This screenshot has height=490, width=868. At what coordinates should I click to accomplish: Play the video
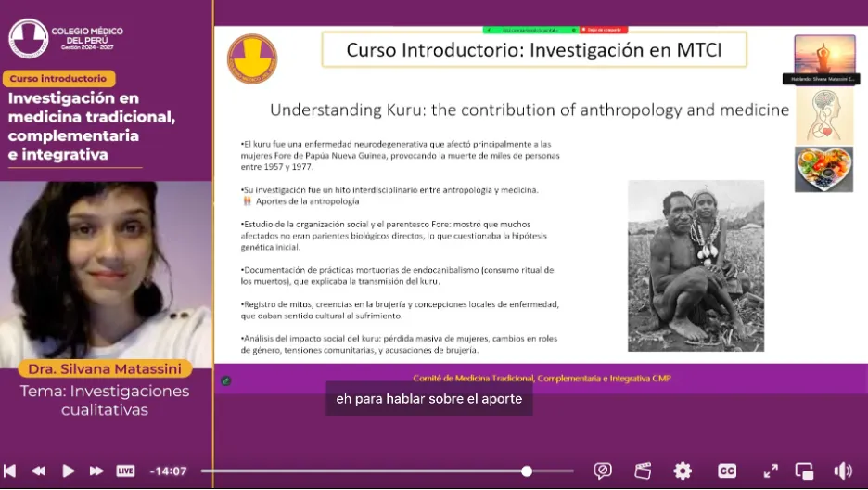(x=68, y=471)
